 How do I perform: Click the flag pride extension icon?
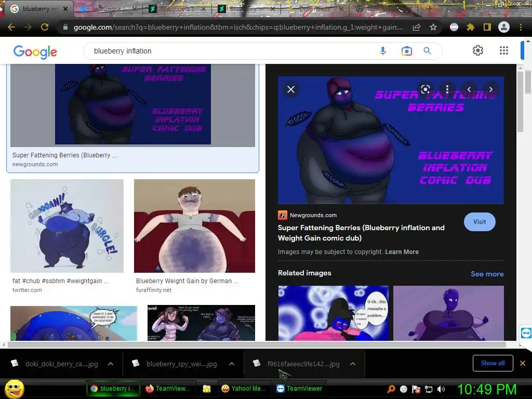coord(454,27)
